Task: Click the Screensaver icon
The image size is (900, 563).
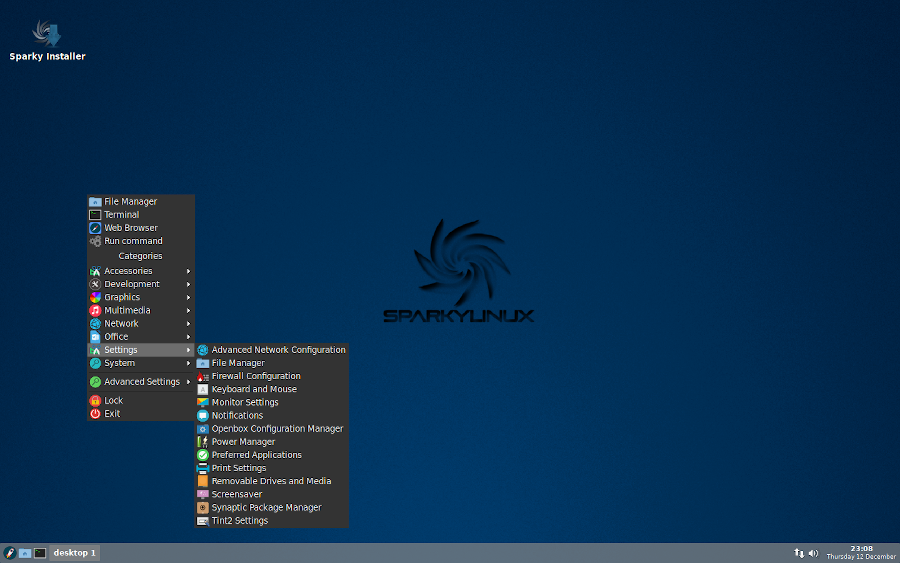Action: (x=203, y=494)
